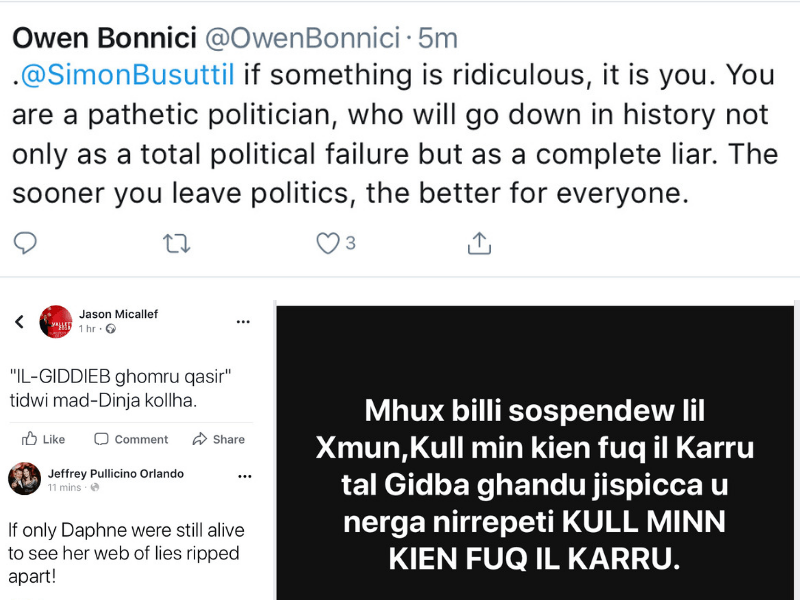Comment on Jason Micallef's post
This screenshot has width=800, height=600.
coord(130,439)
